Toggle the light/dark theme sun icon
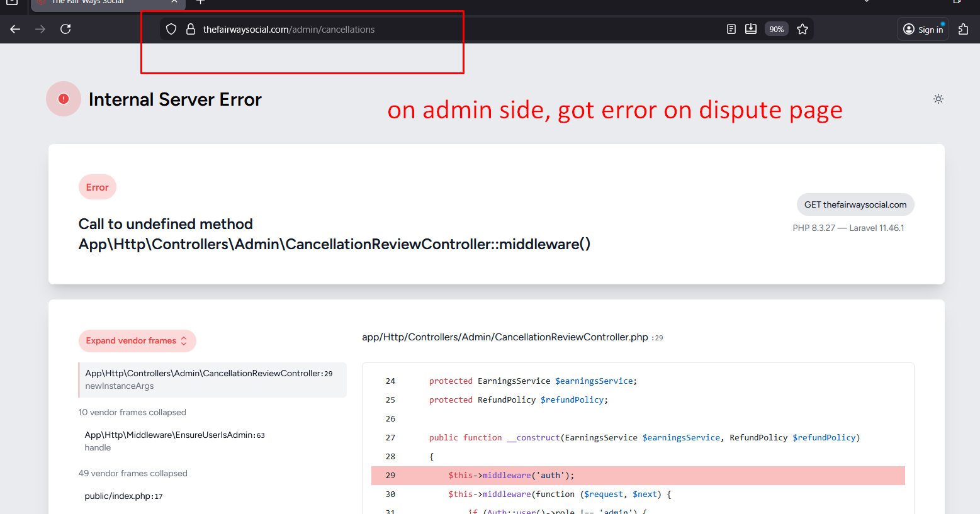The image size is (980, 514). pos(938,99)
